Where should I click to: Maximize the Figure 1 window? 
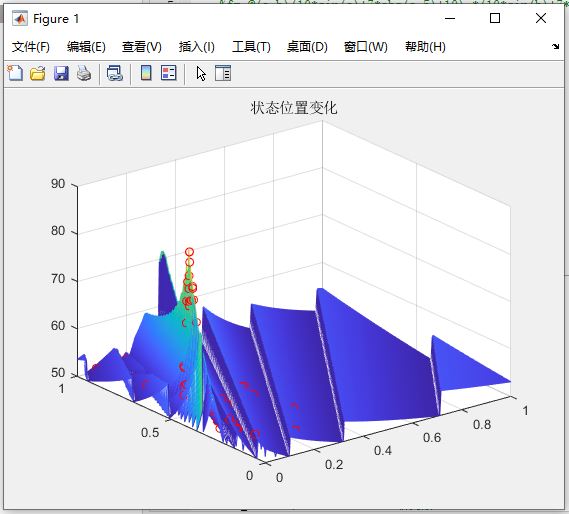click(x=495, y=18)
